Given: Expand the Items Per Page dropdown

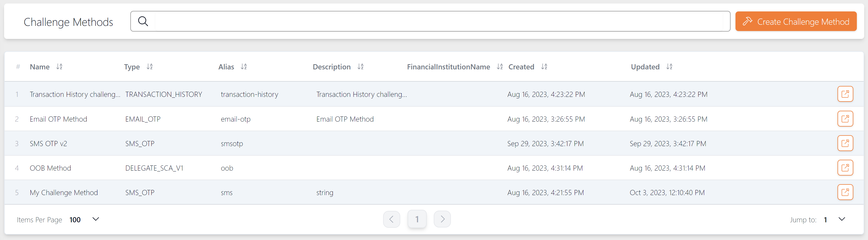Looking at the screenshot, I should tap(96, 219).
